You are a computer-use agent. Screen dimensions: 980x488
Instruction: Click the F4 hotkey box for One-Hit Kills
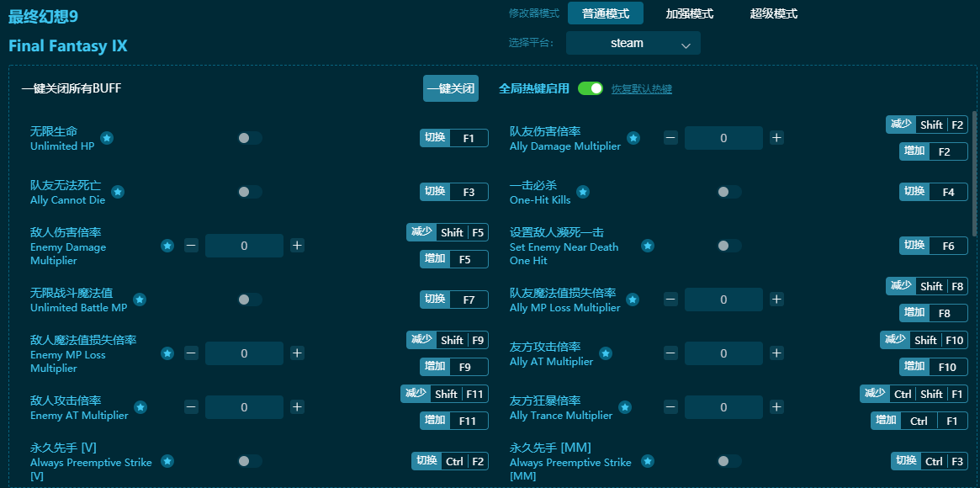(948, 192)
